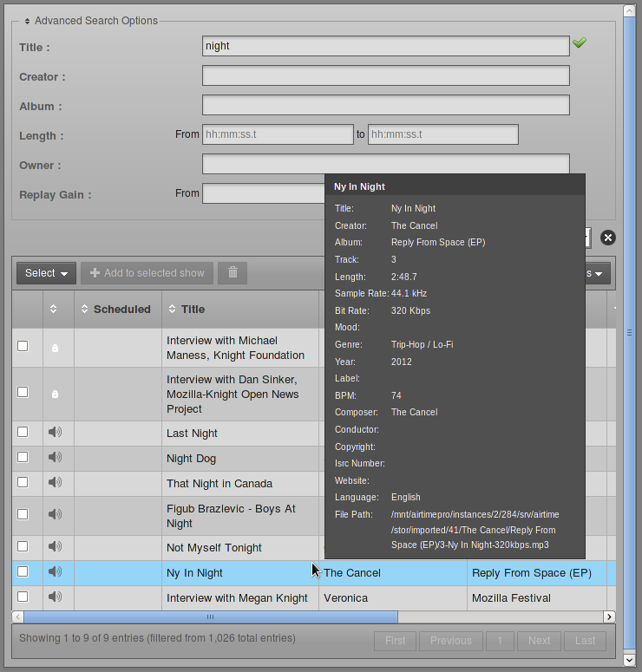
Task: Go to the Previous page
Action: [x=451, y=641]
